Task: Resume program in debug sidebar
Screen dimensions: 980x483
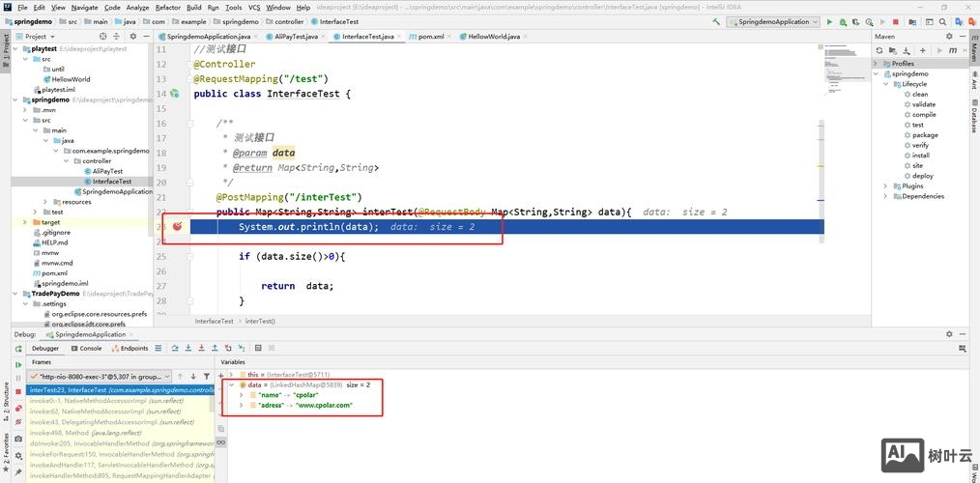Action: pos(18,365)
